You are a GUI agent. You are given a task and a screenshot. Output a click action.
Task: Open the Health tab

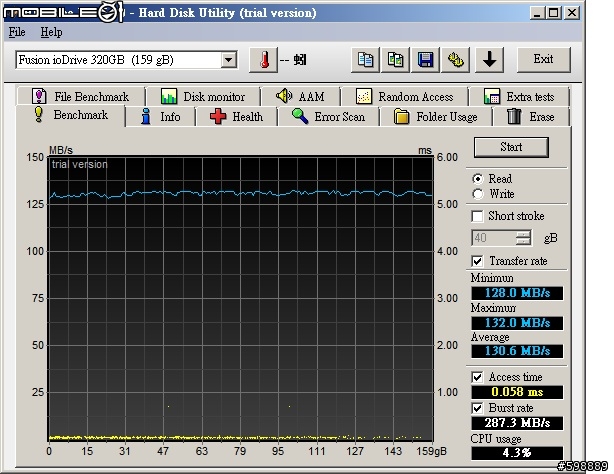tap(237, 117)
